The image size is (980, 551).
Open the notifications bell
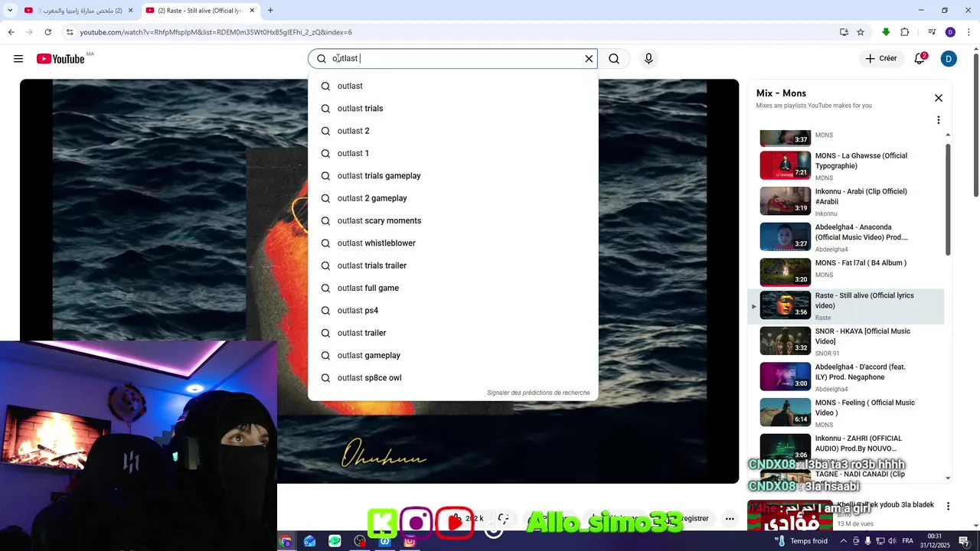click(x=920, y=59)
